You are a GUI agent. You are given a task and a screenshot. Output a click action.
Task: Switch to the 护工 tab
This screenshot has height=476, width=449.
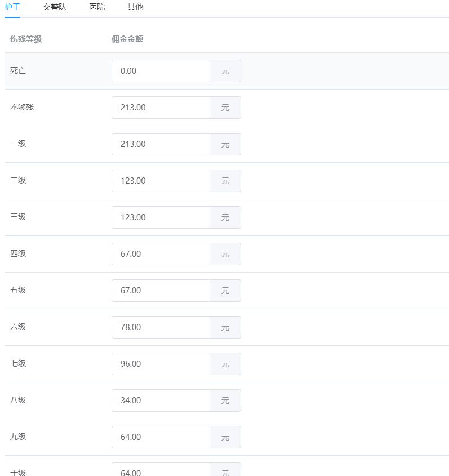coord(12,7)
